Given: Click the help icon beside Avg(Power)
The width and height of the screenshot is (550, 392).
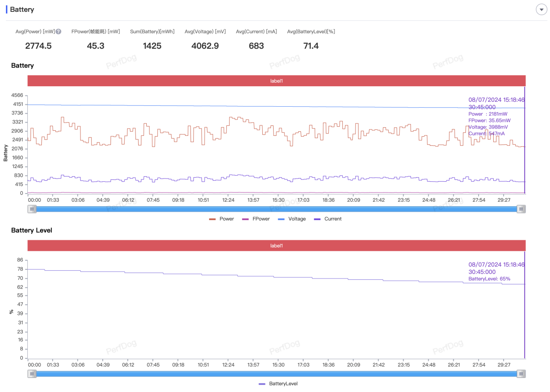Looking at the screenshot, I should (58, 32).
